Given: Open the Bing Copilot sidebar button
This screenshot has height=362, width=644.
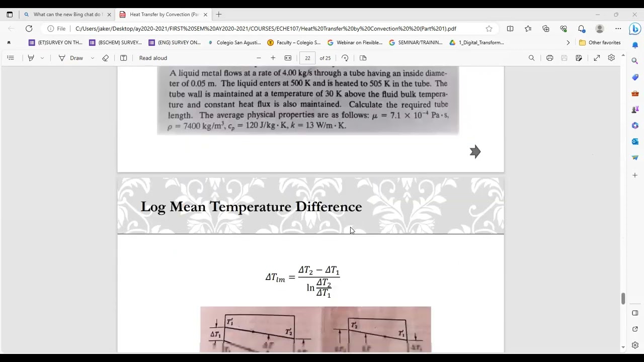Looking at the screenshot, I should 635,29.
